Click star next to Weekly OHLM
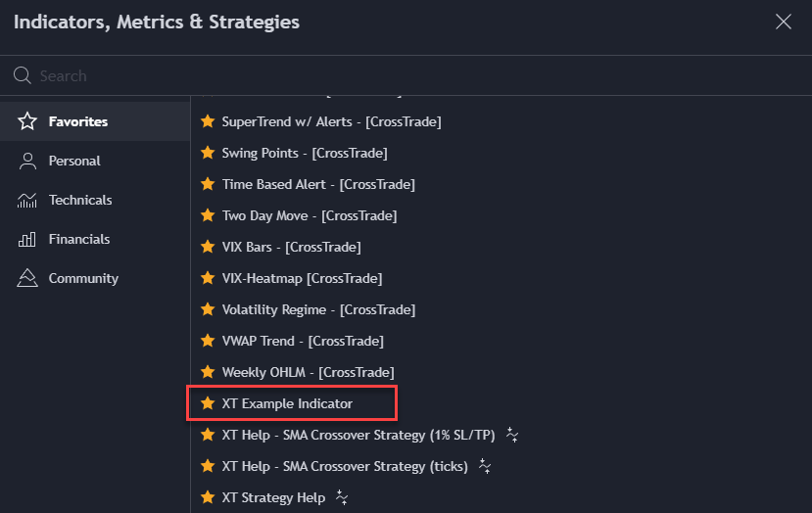 [x=208, y=372]
